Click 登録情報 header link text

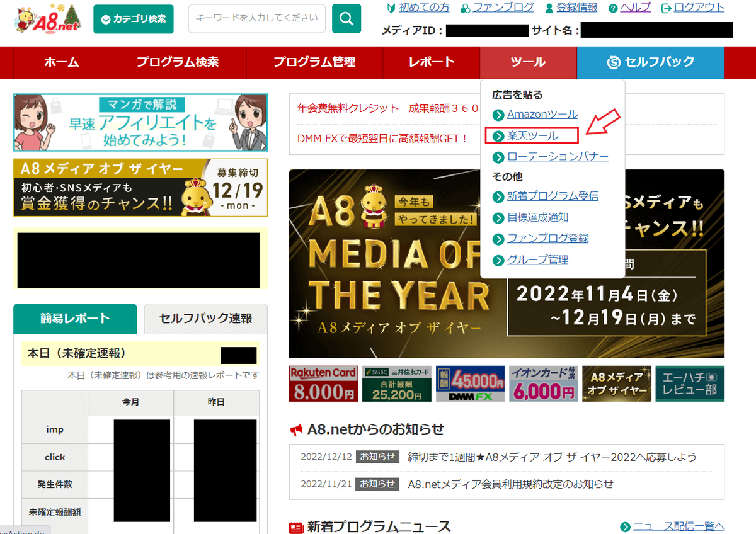(577, 8)
